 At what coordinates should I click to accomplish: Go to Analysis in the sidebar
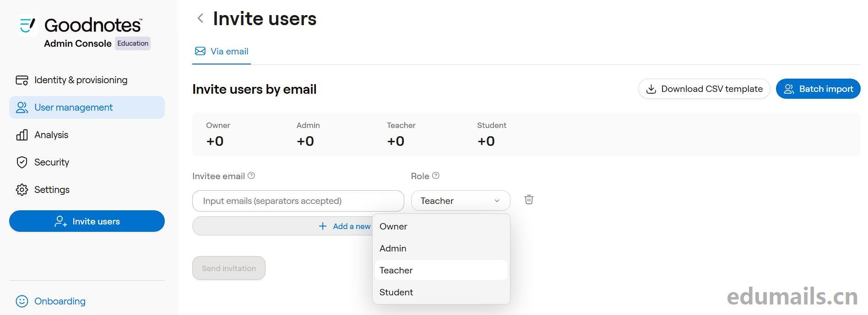coord(51,135)
